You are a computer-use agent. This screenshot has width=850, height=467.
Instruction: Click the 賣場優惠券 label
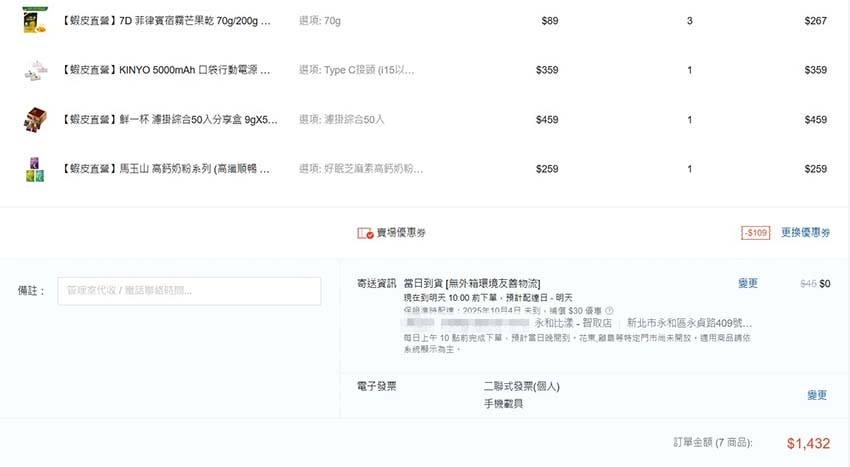401,233
